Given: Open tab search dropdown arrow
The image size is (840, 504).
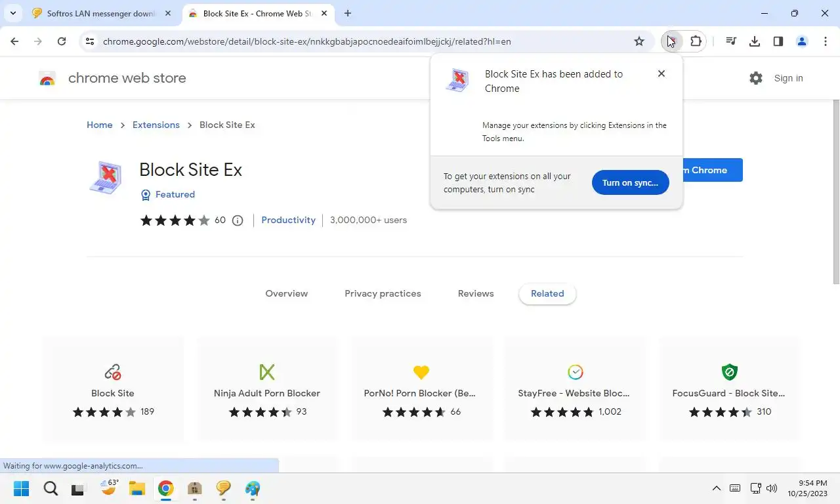Looking at the screenshot, I should click(x=12, y=13).
